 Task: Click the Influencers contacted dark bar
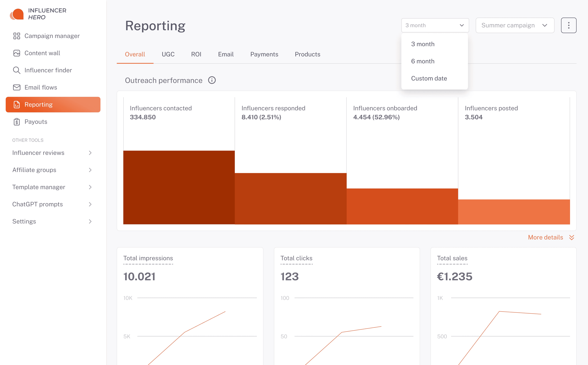tap(179, 187)
